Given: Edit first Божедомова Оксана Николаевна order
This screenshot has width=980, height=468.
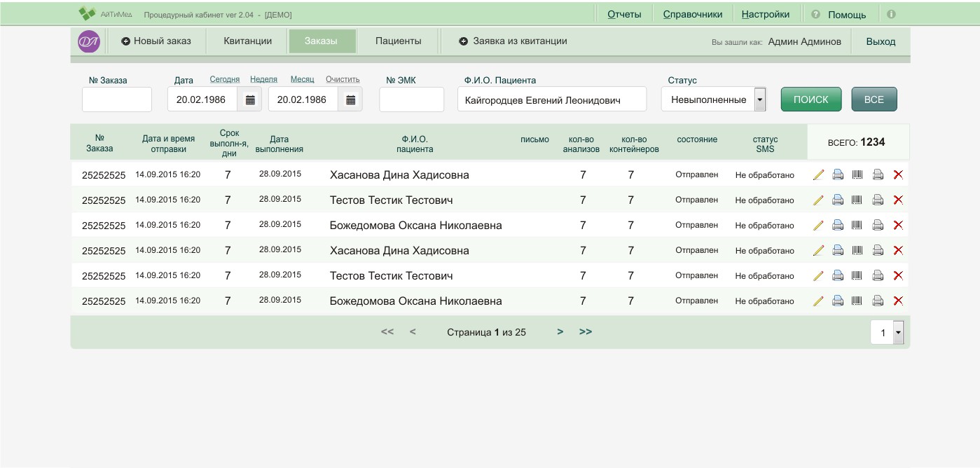Looking at the screenshot, I should [x=818, y=226].
